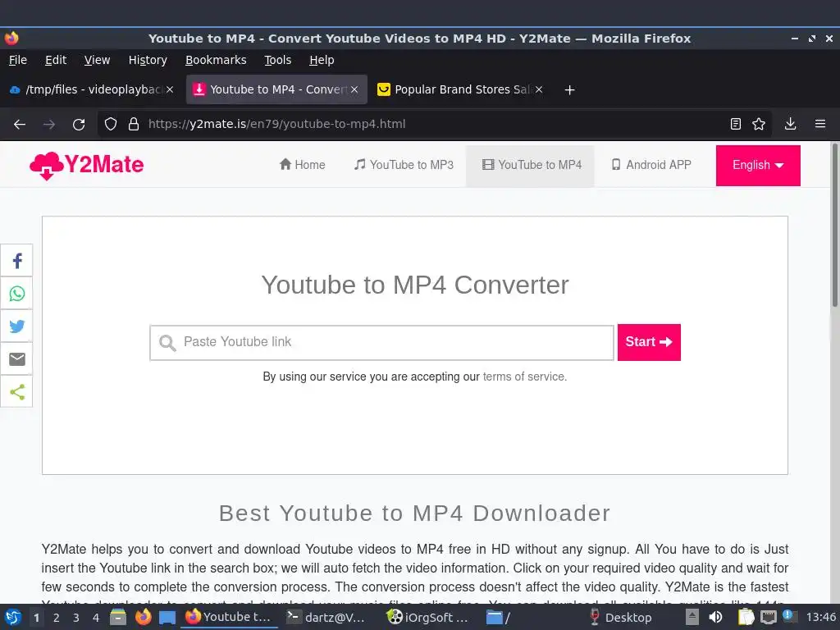Open the clipboard manager tray icon
The image size is (840, 630).
coord(746,618)
